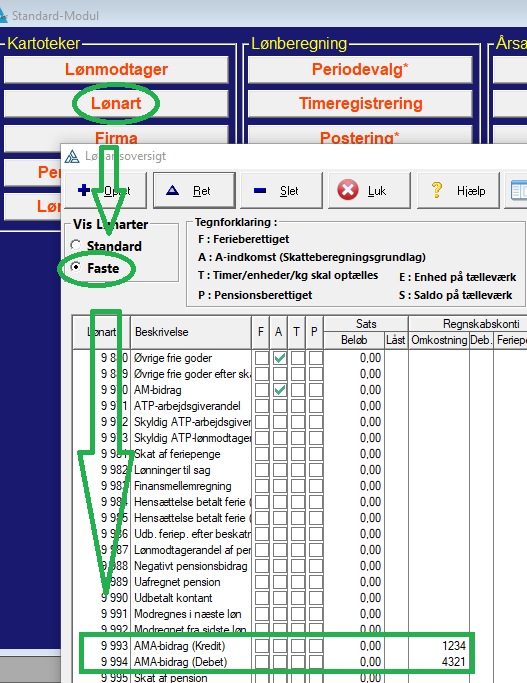Select the Faste radio button
The width and height of the screenshot is (527, 683).
tap(76, 267)
